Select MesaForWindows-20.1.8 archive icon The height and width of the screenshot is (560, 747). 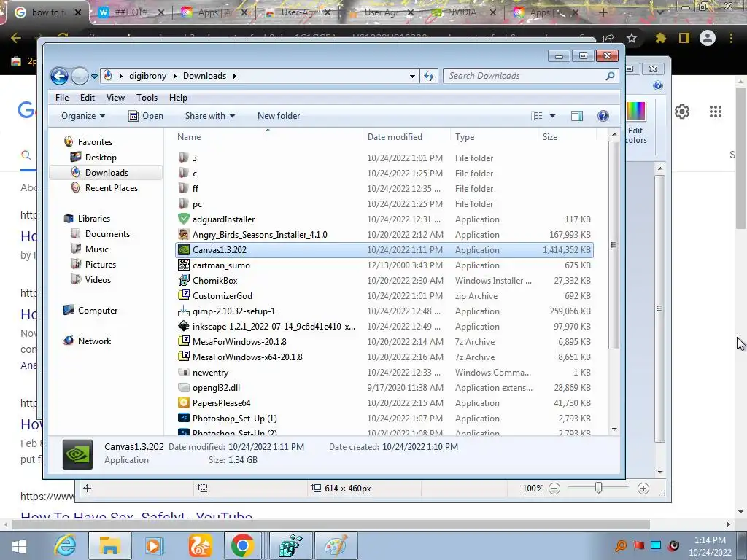[183, 341]
